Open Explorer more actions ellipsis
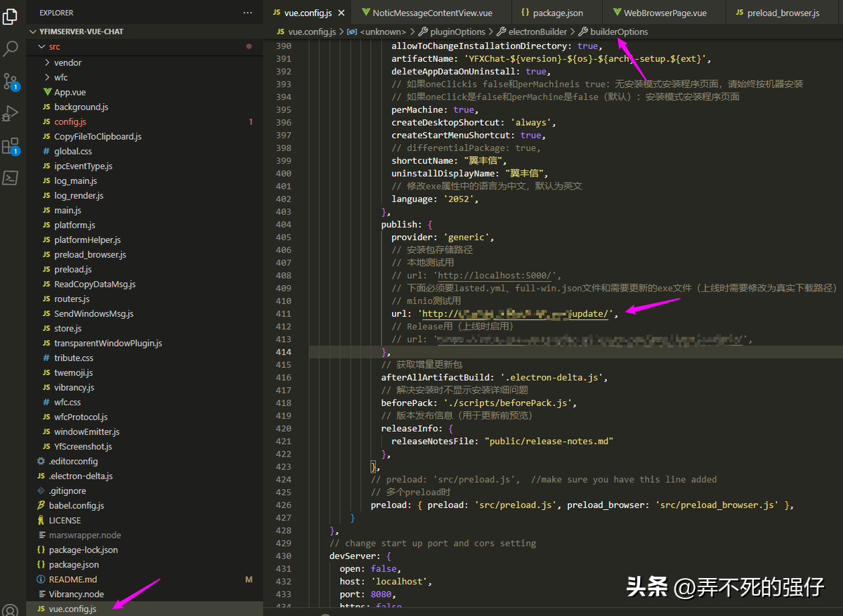 pyautogui.click(x=247, y=13)
